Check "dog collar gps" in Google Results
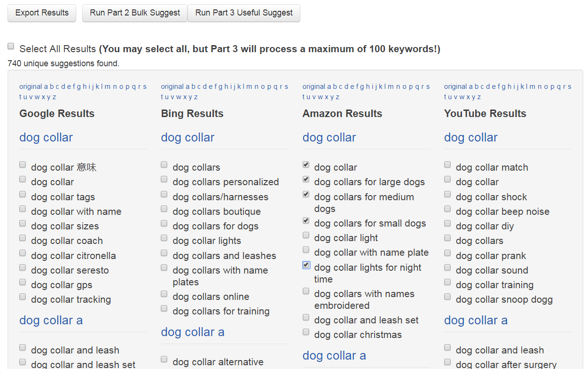This screenshot has height=369, width=588. [x=23, y=282]
